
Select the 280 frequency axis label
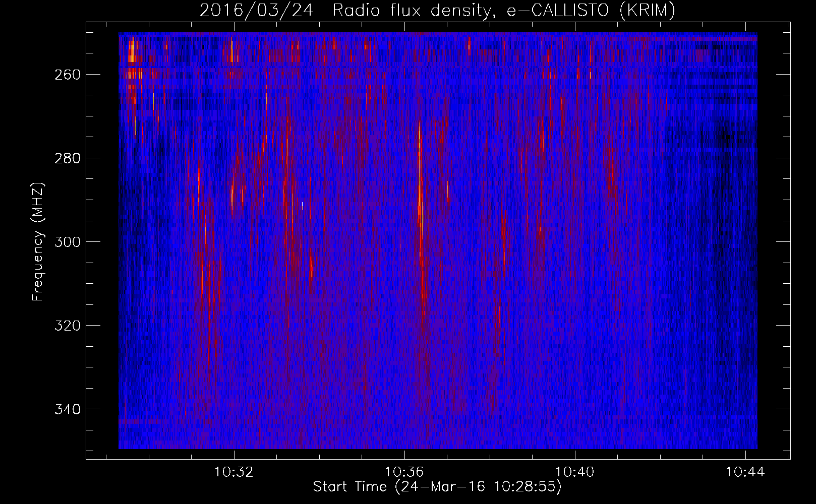point(67,158)
